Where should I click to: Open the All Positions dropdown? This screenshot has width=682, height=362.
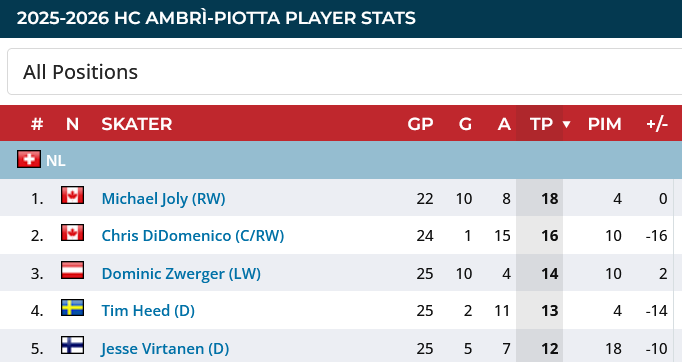[x=344, y=72]
